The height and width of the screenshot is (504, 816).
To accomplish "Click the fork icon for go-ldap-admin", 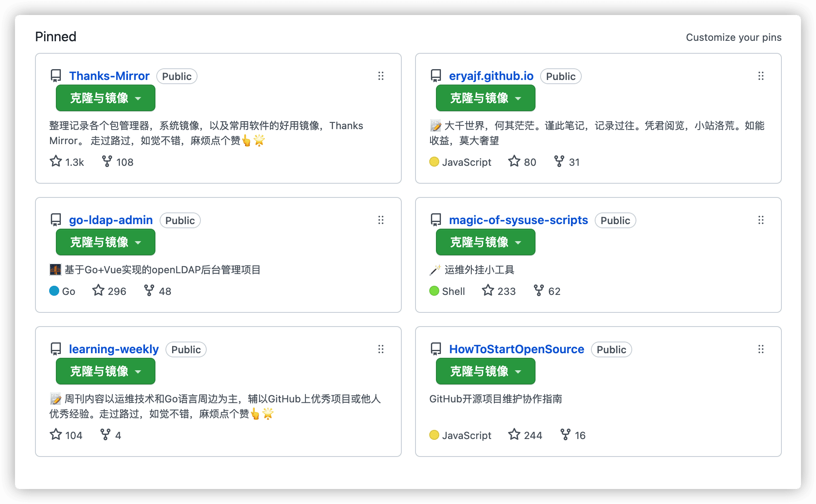I will click(x=149, y=290).
